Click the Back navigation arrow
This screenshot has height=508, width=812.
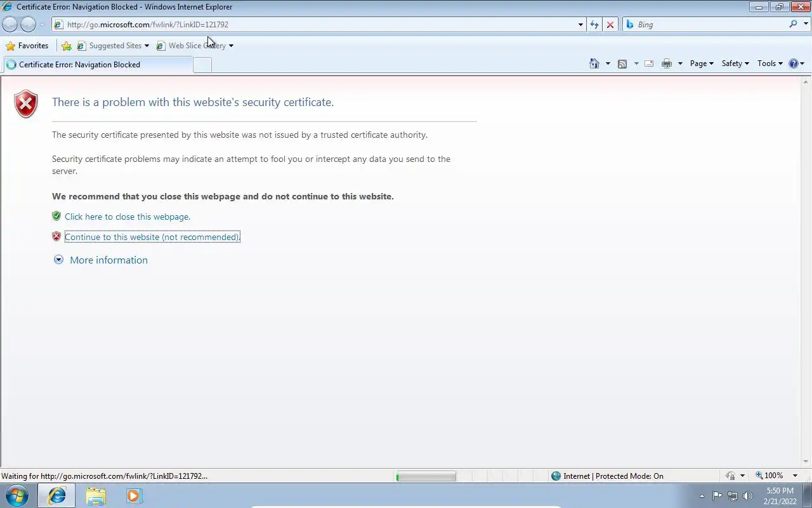(10, 24)
